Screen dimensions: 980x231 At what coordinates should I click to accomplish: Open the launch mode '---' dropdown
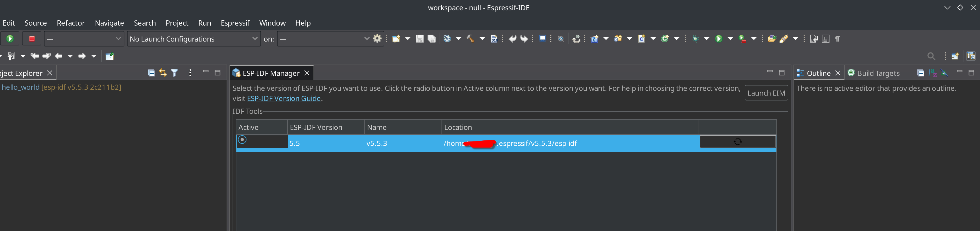(84, 39)
